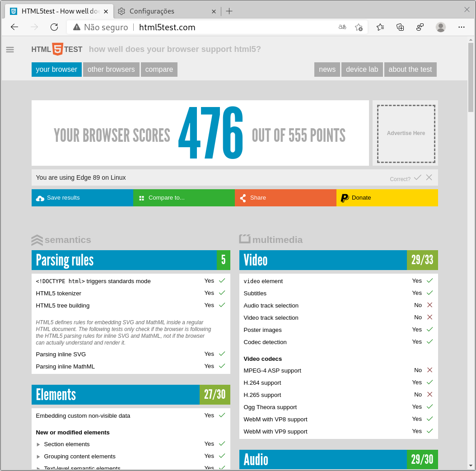
Task: Click the WebM with VP9 support row
Action: [338, 431]
